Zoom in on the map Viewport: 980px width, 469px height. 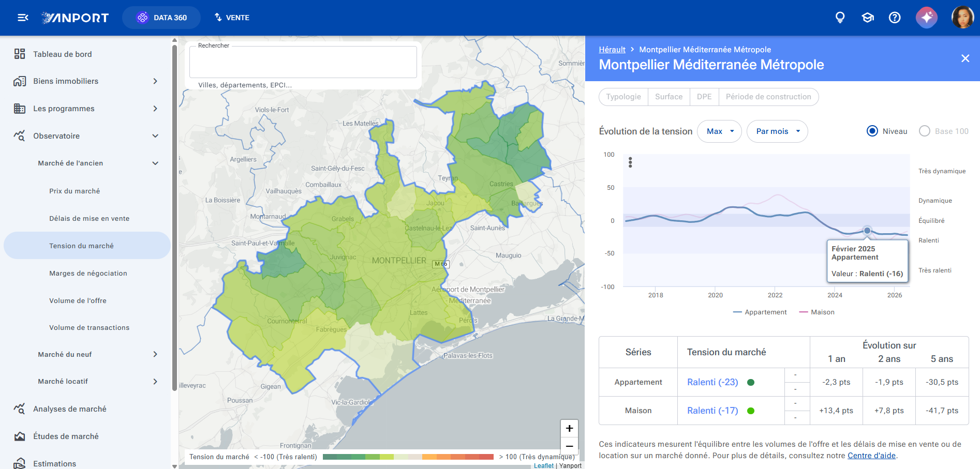569,428
